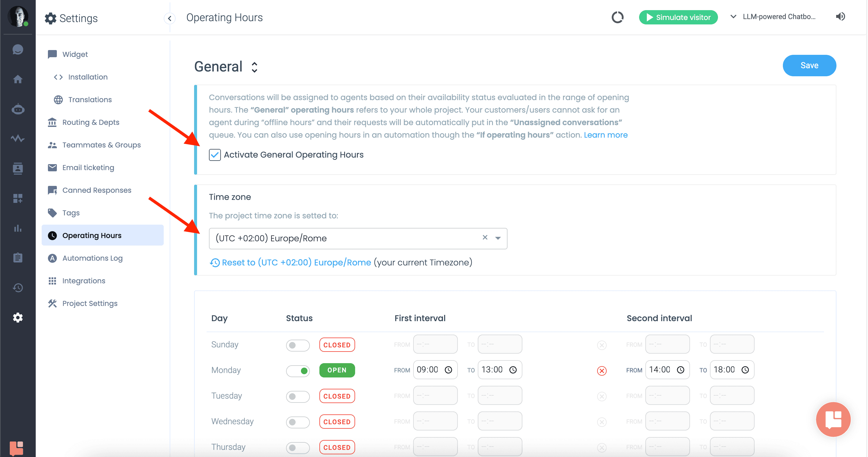Open contacts icon in left rail

coord(18,168)
